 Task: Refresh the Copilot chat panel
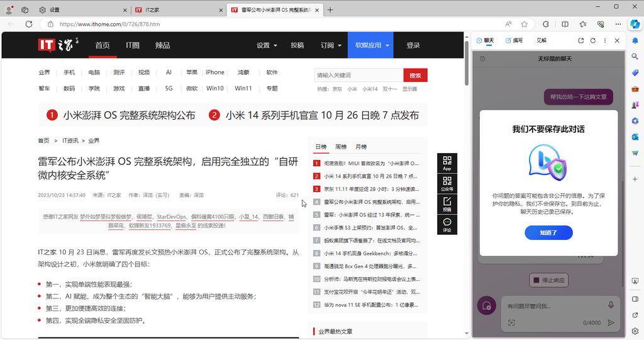(592, 40)
